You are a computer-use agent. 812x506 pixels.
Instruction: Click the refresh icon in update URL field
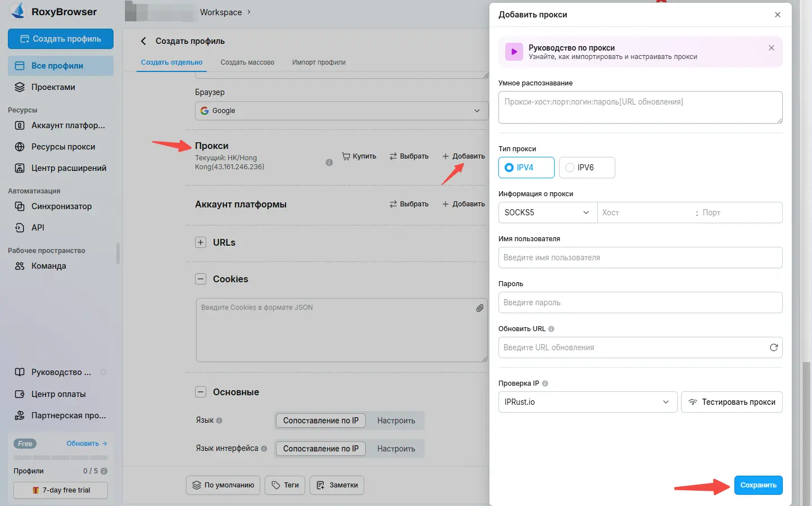point(773,347)
